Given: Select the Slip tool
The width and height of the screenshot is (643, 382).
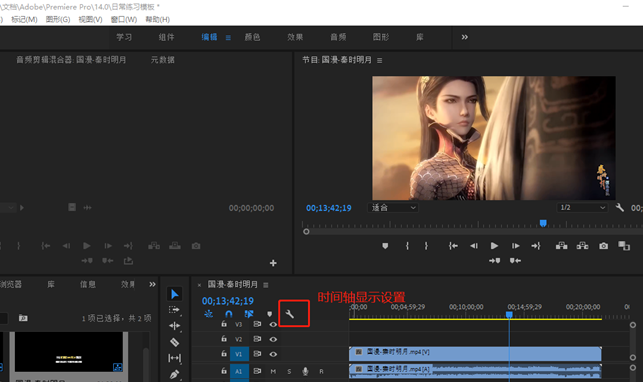Looking at the screenshot, I should 174,358.
